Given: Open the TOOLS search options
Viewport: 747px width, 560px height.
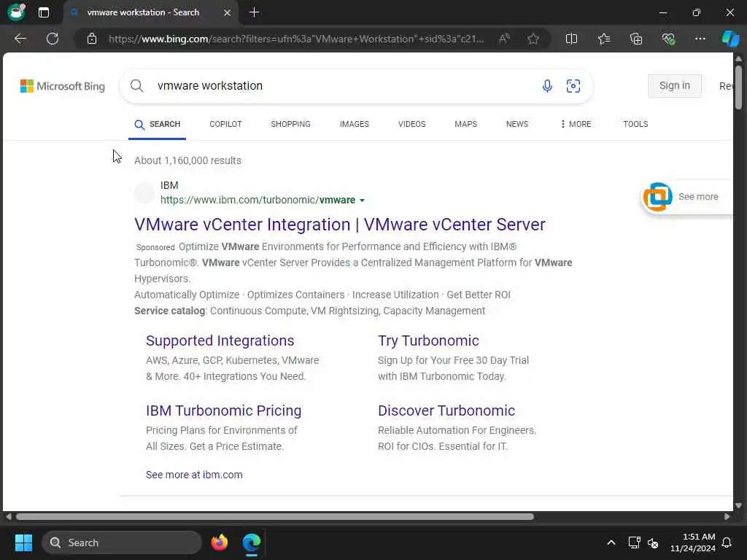Looking at the screenshot, I should (635, 124).
